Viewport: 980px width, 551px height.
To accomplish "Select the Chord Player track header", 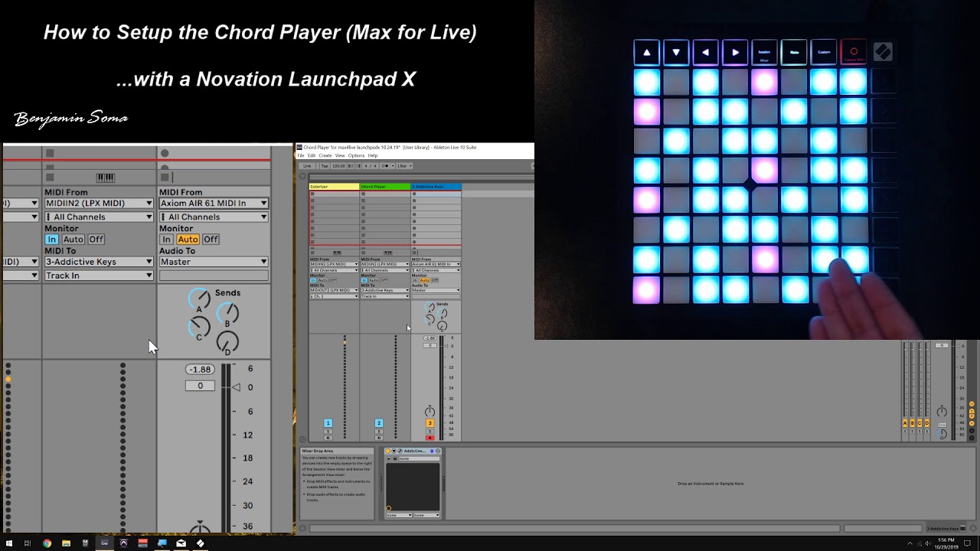I will click(x=385, y=187).
